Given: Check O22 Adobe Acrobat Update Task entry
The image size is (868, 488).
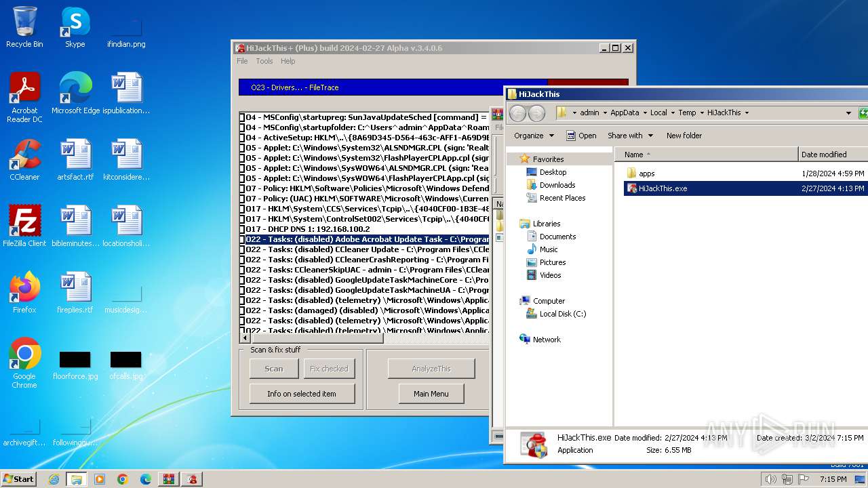Looking at the screenshot, I should pos(242,239).
